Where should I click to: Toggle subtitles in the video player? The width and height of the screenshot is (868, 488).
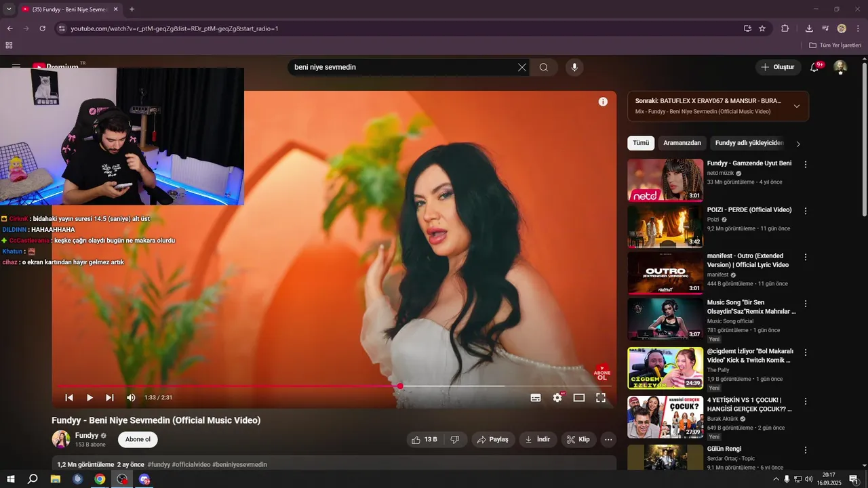coord(536,398)
